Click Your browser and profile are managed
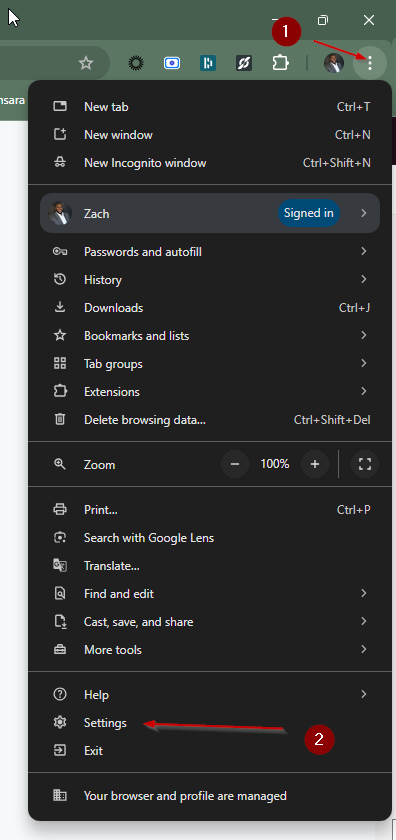Screen dimensions: 396x840 (x=210, y=796)
